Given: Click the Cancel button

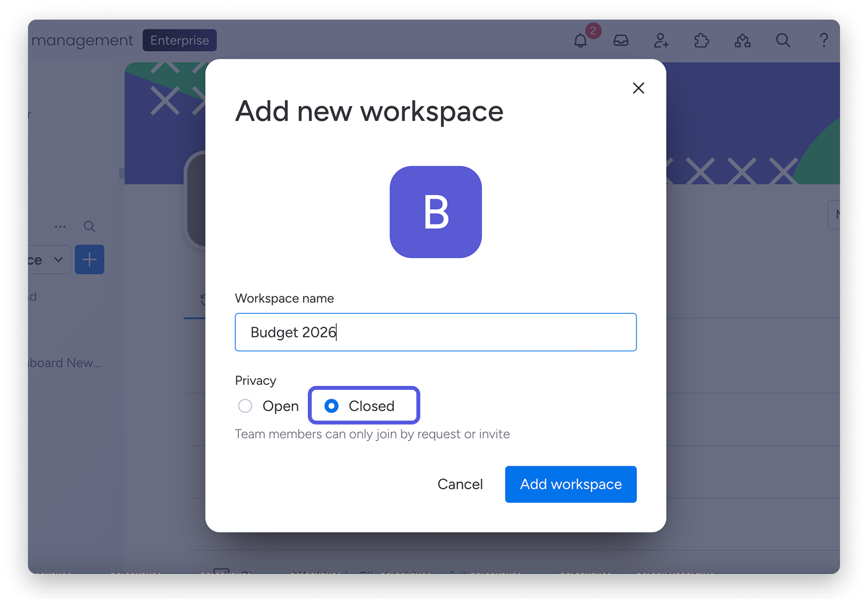Looking at the screenshot, I should pos(459,484).
